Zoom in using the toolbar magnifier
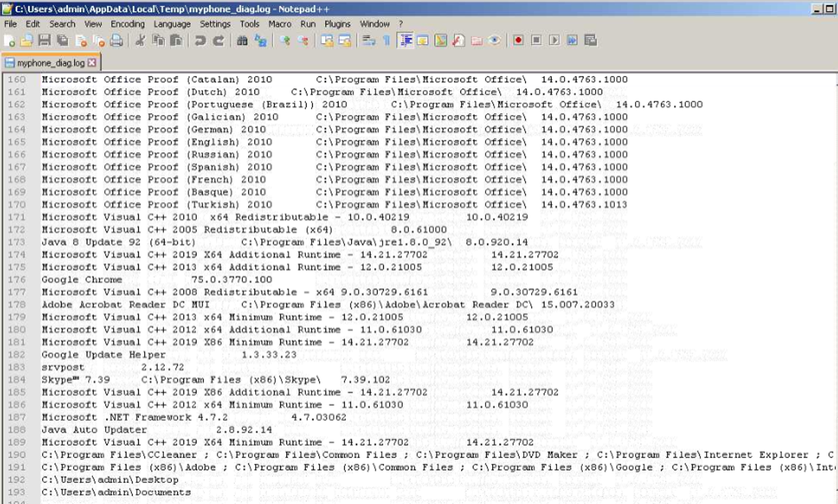This screenshot has height=504, width=838. 284,41
